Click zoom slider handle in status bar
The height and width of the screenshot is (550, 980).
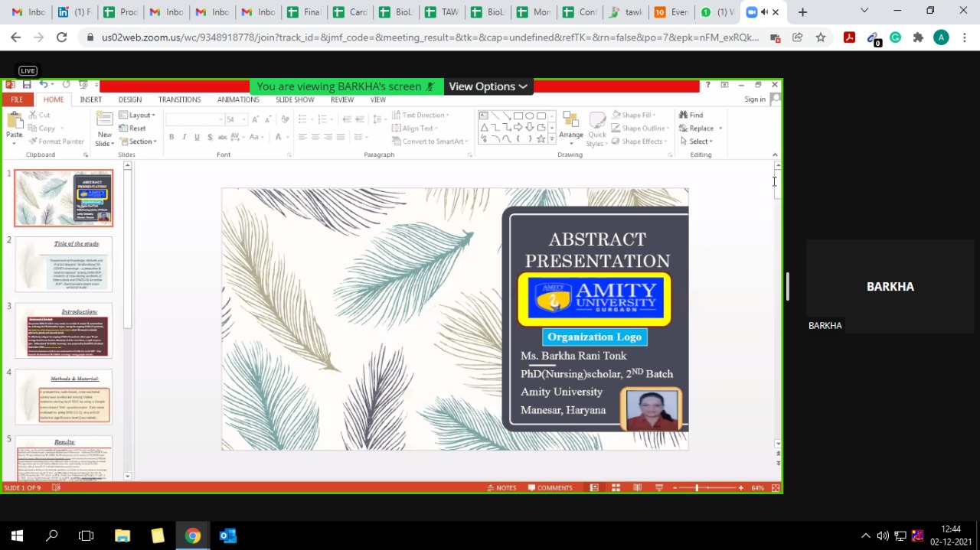[x=697, y=488]
